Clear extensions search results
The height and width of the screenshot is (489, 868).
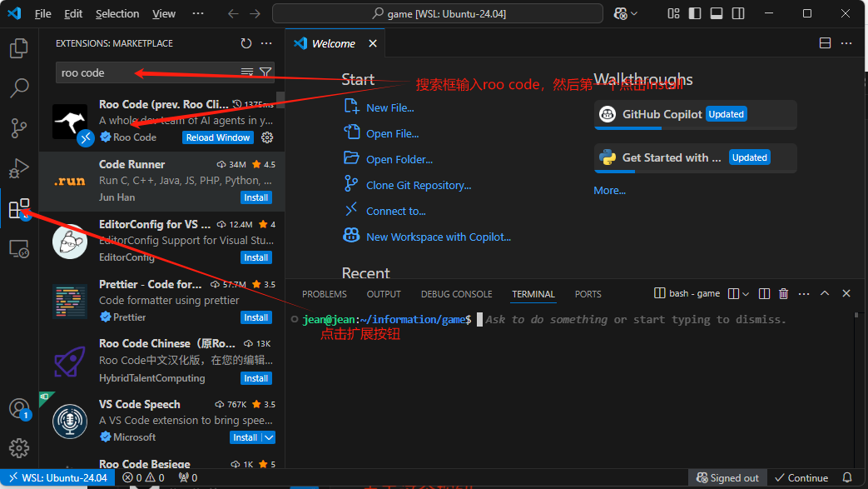click(247, 72)
